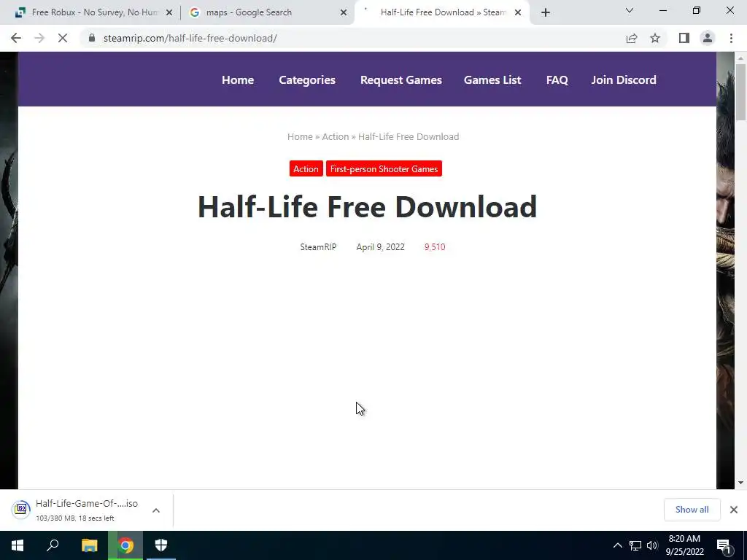Image resolution: width=747 pixels, height=560 pixels.
Task: Click the forward navigation arrow
Action: (x=39, y=38)
